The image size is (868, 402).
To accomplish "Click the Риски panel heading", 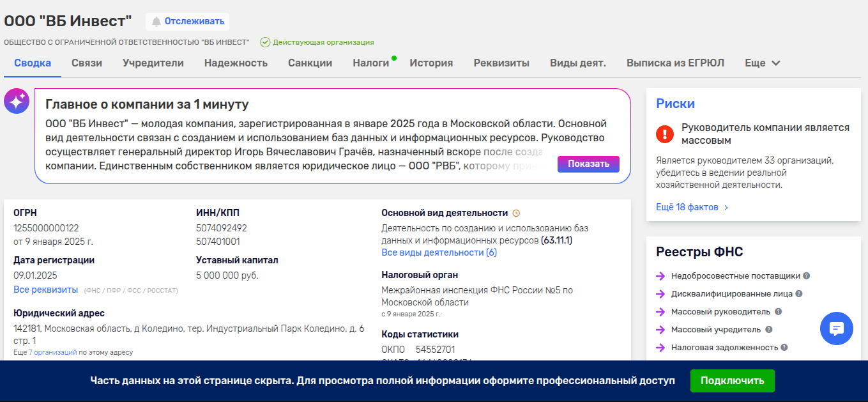I will click(x=675, y=104).
